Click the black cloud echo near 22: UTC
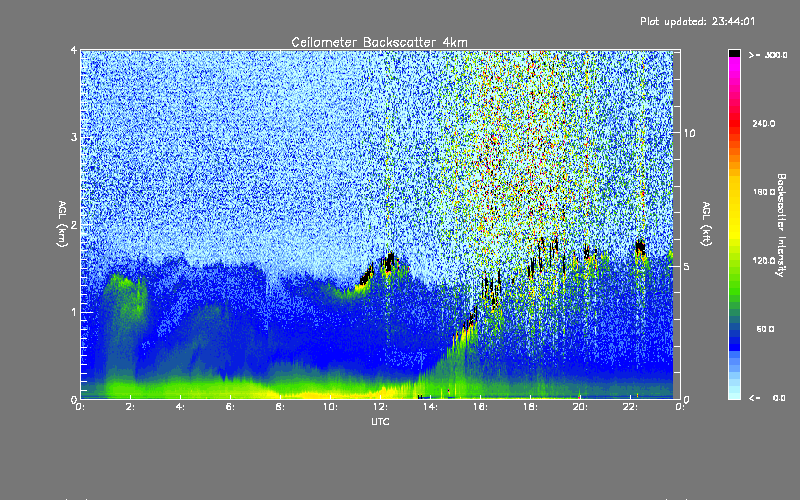The image size is (800, 500). coord(640,247)
